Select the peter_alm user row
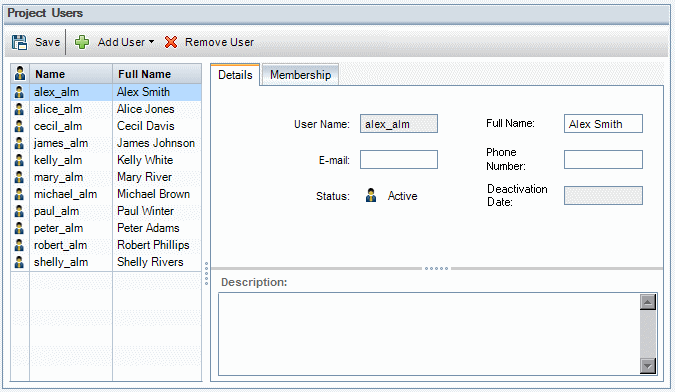The height and width of the screenshot is (392, 675). point(106,228)
